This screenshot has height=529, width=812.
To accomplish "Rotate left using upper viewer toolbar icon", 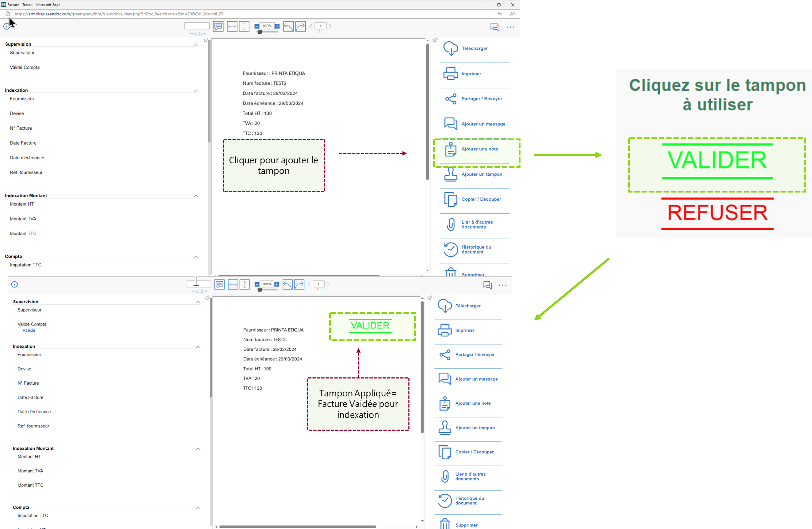I will 288,26.
